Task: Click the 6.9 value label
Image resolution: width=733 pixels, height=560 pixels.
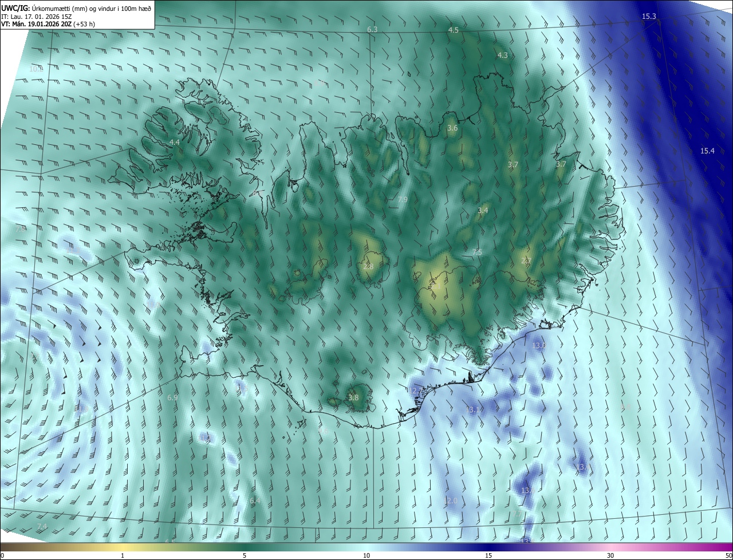Action: pyautogui.click(x=172, y=397)
